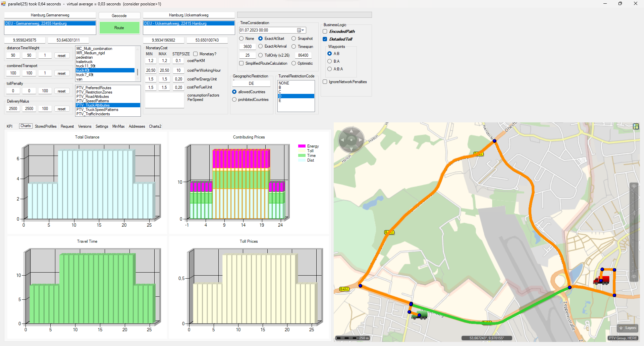Open the MinMax tab
Screen dimensions: 644x346
118,126
